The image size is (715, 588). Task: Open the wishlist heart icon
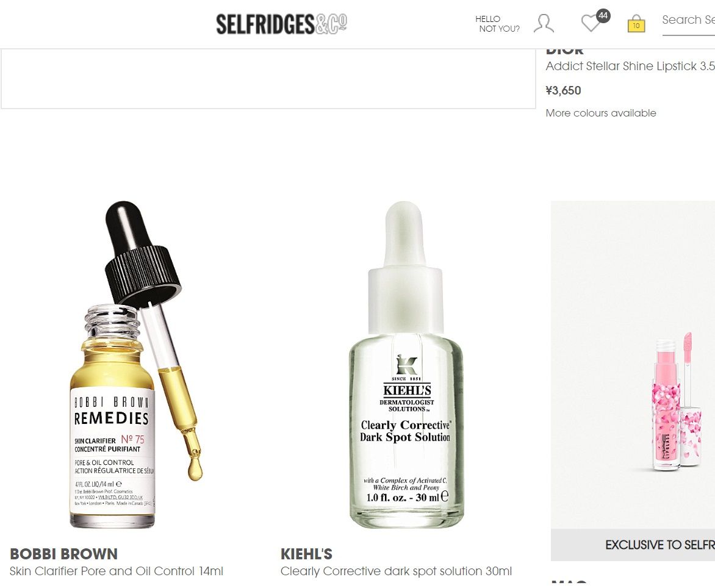[x=590, y=24]
